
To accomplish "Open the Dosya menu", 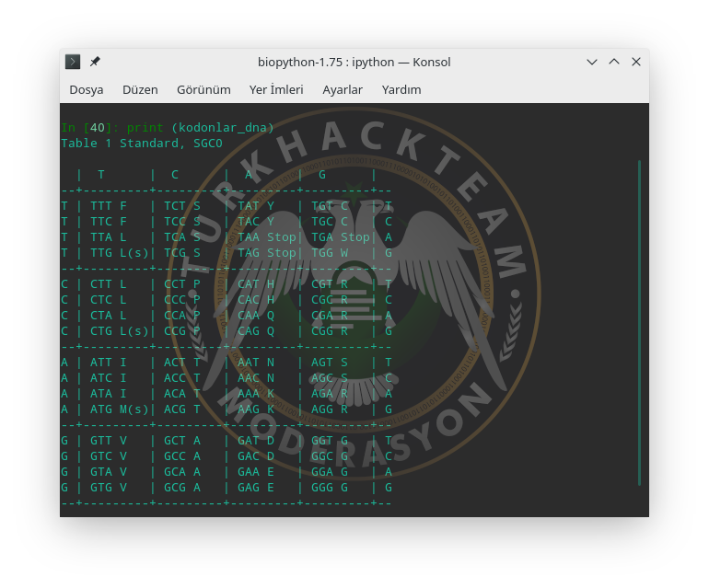I will coord(87,90).
